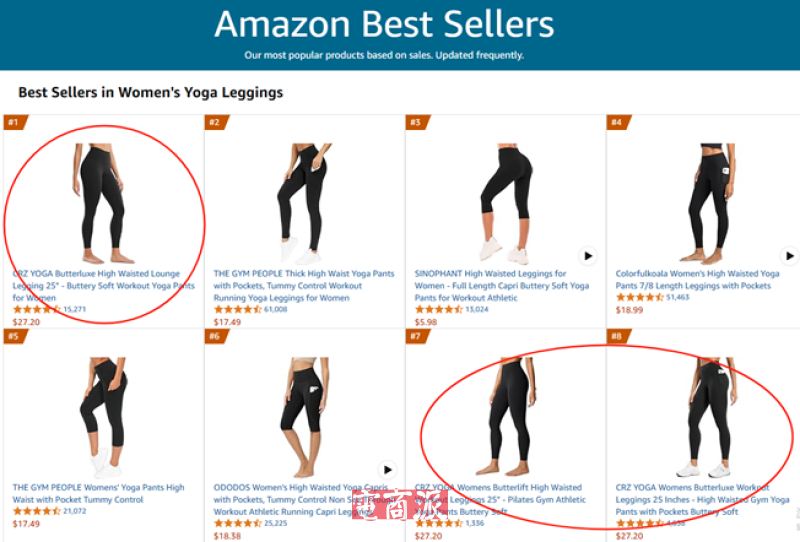The image size is (800, 542).
Task: Open THE GYM PEOPLE Thick High Waist Yoga Pants link
Action: coord(304,286)
